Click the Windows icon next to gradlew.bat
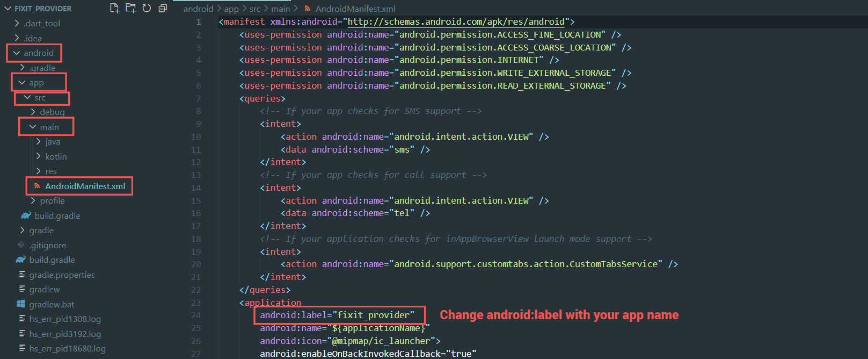Screen dimensions: 868x359 tap(21, 304)
